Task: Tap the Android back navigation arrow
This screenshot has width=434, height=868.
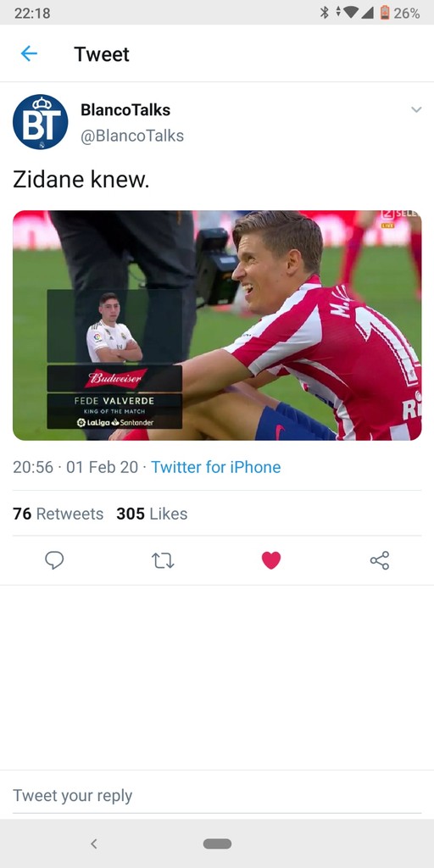Action: click(94, 843)
